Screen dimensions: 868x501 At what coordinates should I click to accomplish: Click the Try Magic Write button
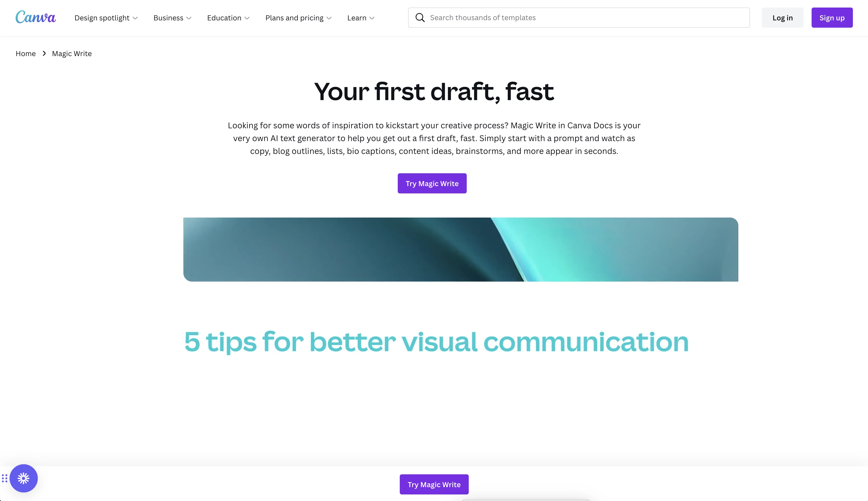coord(432,183)
